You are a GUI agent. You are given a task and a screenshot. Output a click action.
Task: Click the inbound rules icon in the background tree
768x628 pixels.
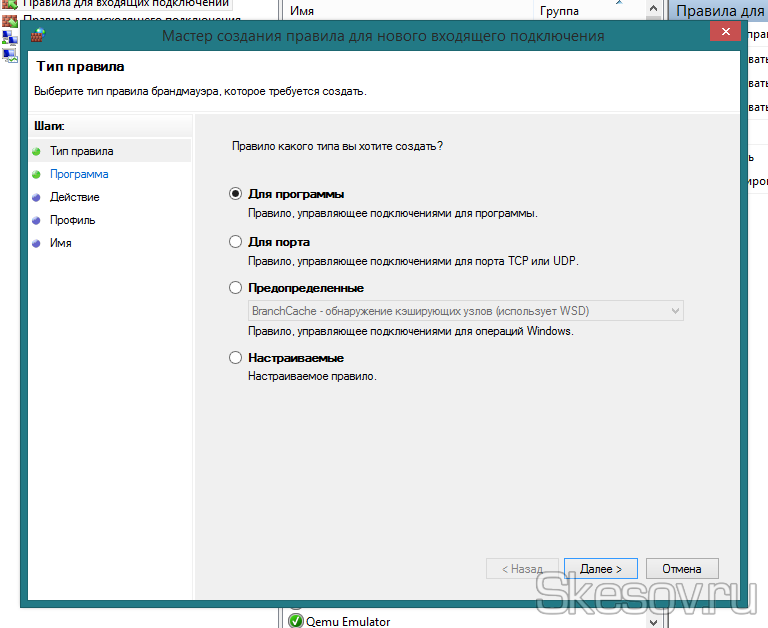(9, 4)
